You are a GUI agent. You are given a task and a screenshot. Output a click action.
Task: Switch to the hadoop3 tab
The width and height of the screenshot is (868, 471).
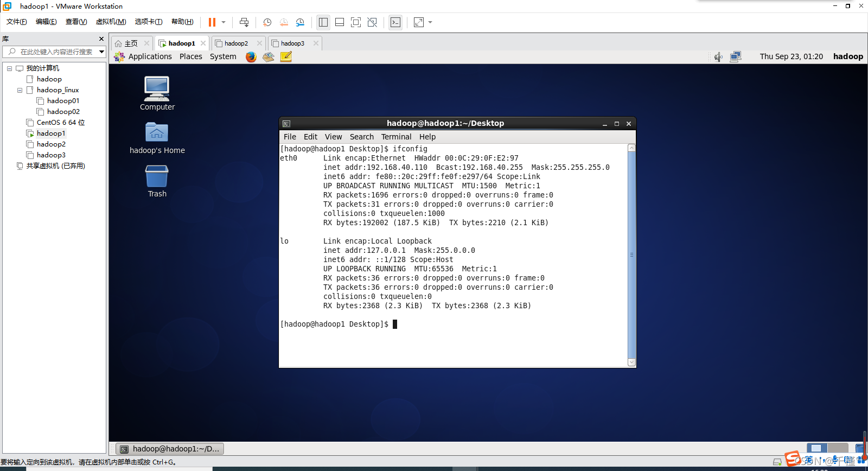(x=293, y=43)
